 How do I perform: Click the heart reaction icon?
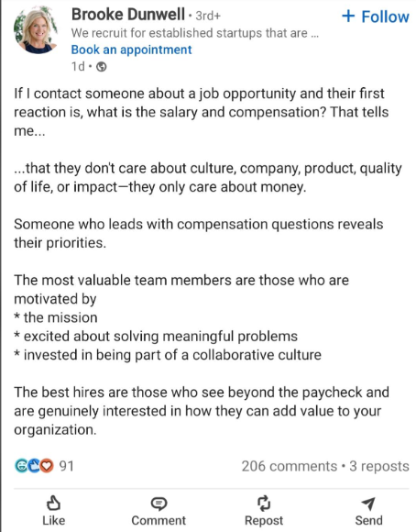47,466
